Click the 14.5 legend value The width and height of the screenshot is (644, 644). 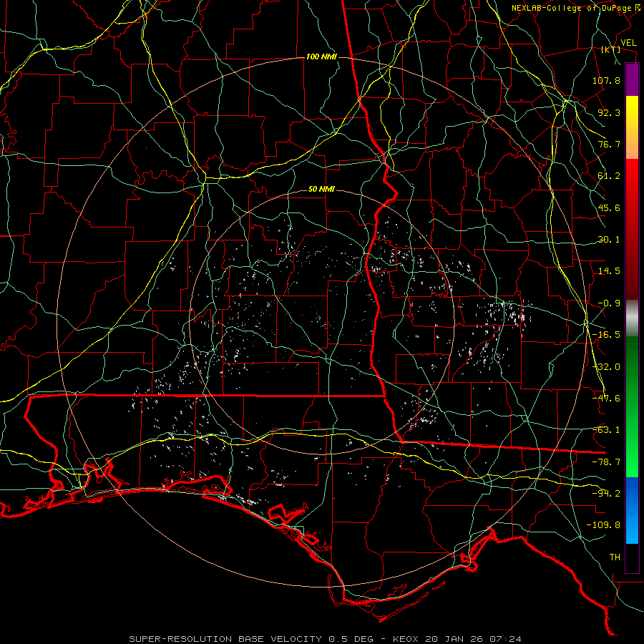point(609,271)
